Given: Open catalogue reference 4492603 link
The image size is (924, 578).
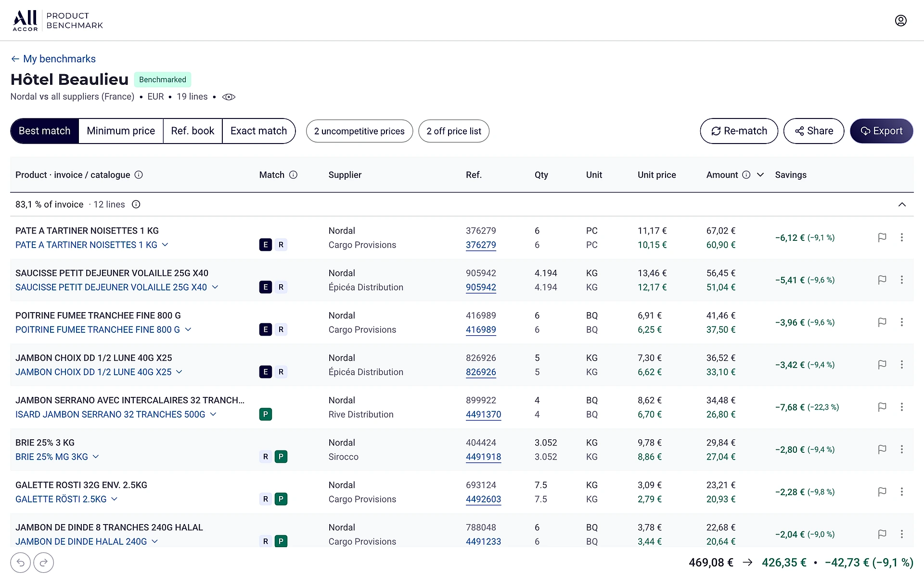Looking at the screenshot, I should [x=483, y=499].
